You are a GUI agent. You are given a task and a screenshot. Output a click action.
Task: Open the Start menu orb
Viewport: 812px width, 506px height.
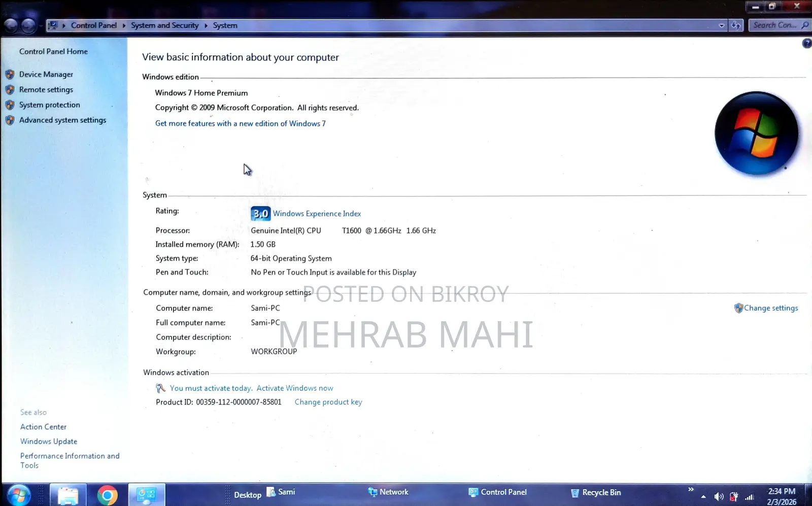point(19,495)
